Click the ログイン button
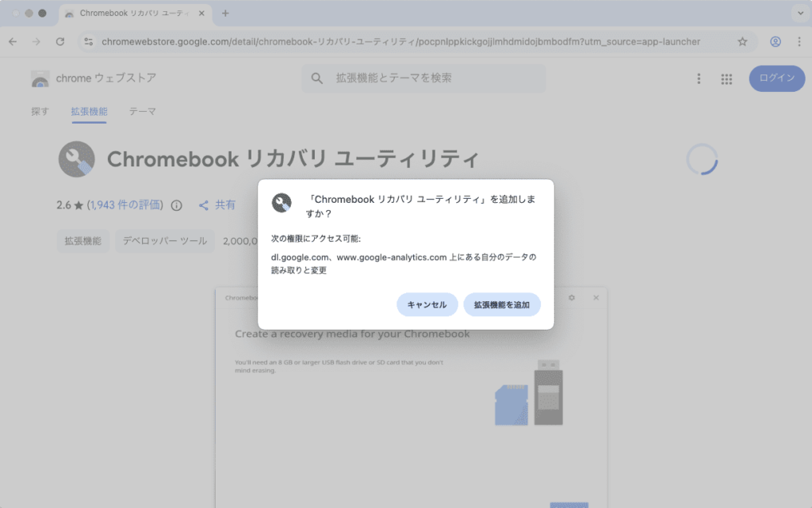Image resolution: width=812 pixels, height=508 pixels. point(777,78)
